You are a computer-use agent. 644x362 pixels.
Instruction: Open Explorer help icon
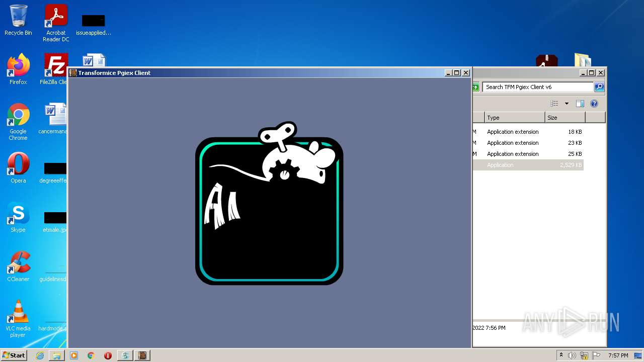pyautogui.click(x=594, y=104)
